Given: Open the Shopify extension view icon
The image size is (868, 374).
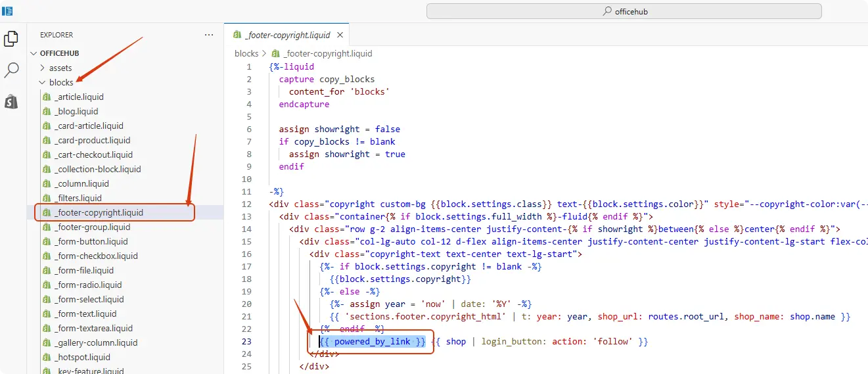Looking at the screenshot, I should 11,102.
